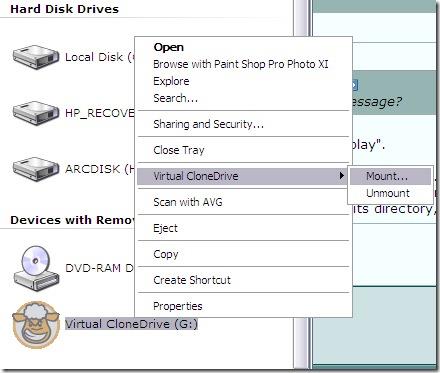Open Properties from the context menu
440x373 pixels.
[178, 306]
